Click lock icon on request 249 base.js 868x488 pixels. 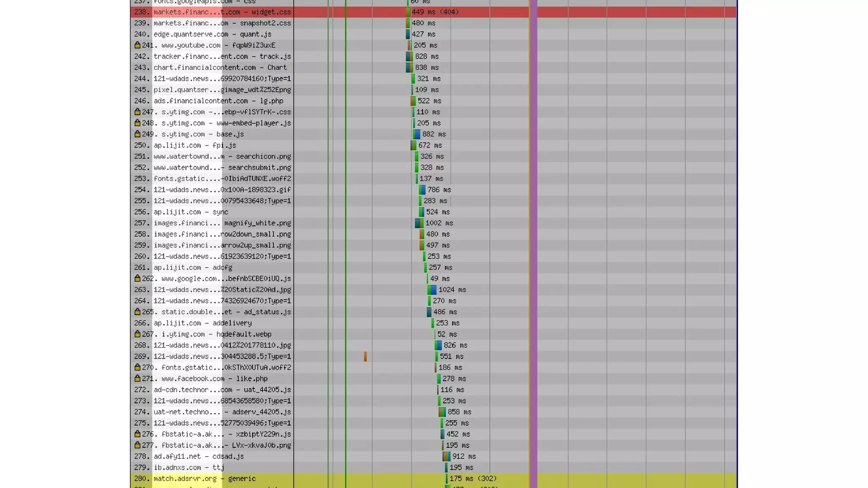pyautogui.click(x=137, y=134)
